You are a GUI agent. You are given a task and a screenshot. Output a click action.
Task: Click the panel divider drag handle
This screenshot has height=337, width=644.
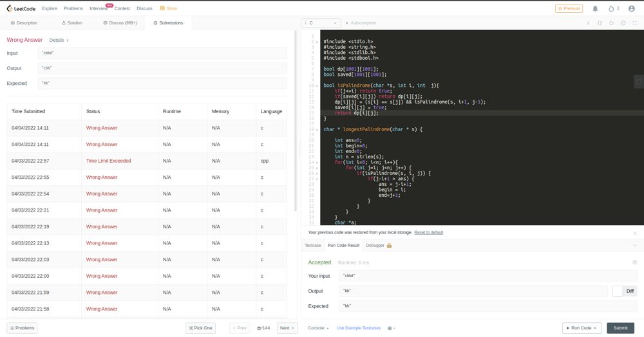click(299, 151)
